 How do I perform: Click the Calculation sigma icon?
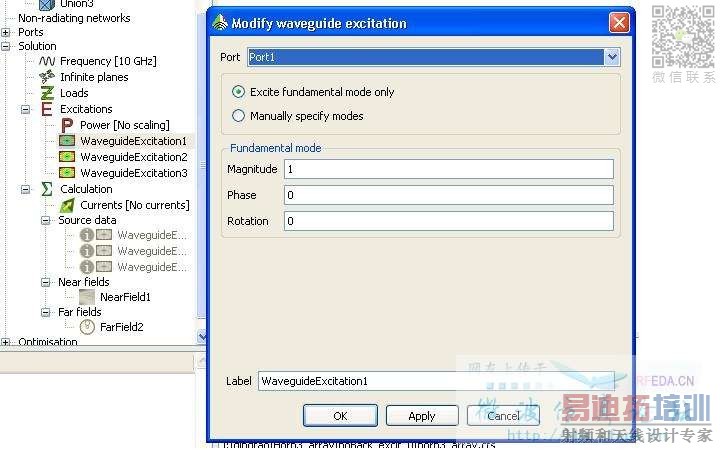click(x=47, y=189)
